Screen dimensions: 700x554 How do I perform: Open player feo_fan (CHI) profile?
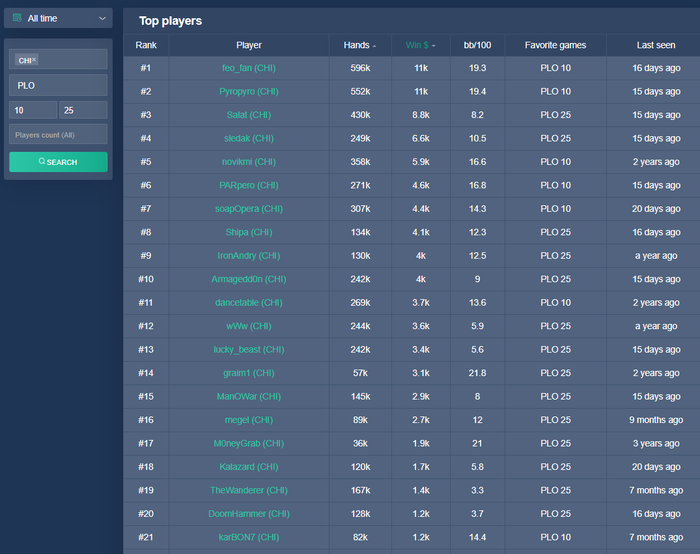click(249, 68)
